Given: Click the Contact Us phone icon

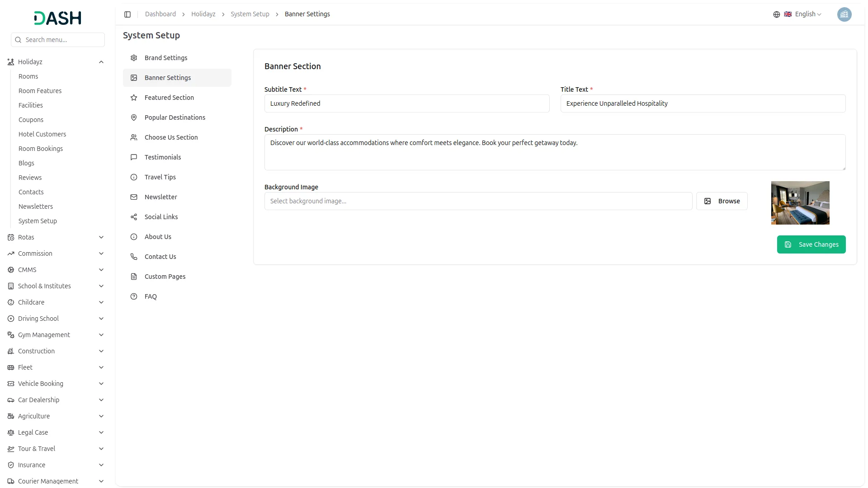Looking at the screenshot, I should pyautogui.click(x=134, y=257).
